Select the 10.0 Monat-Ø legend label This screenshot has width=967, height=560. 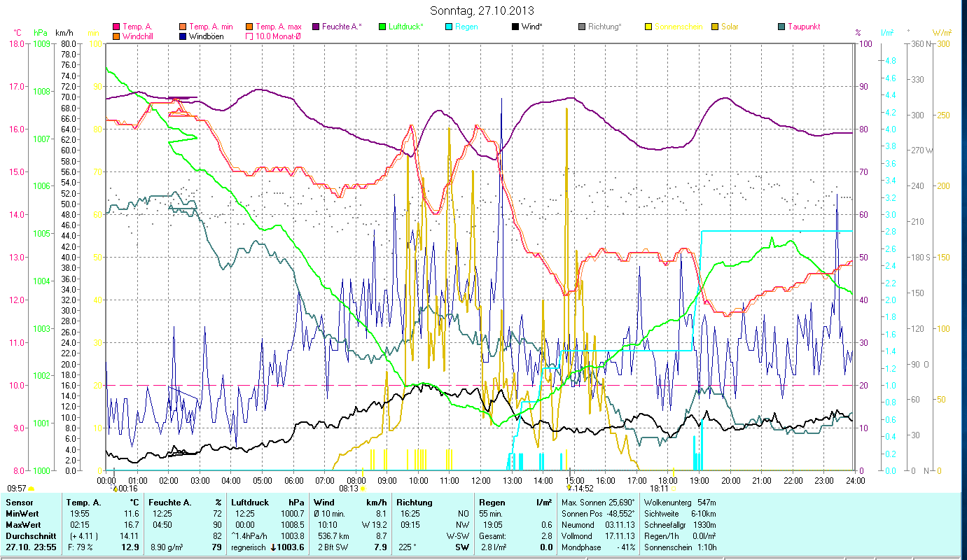(x=280, y=36)
